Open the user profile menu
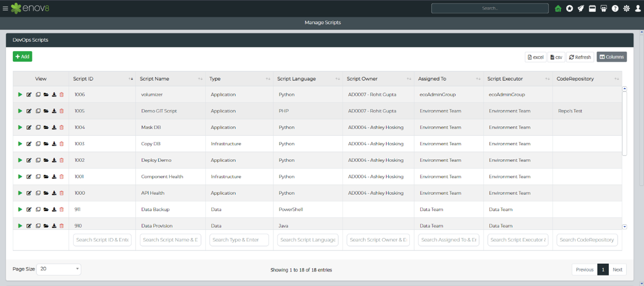644x286 pixels. [638, 8]
